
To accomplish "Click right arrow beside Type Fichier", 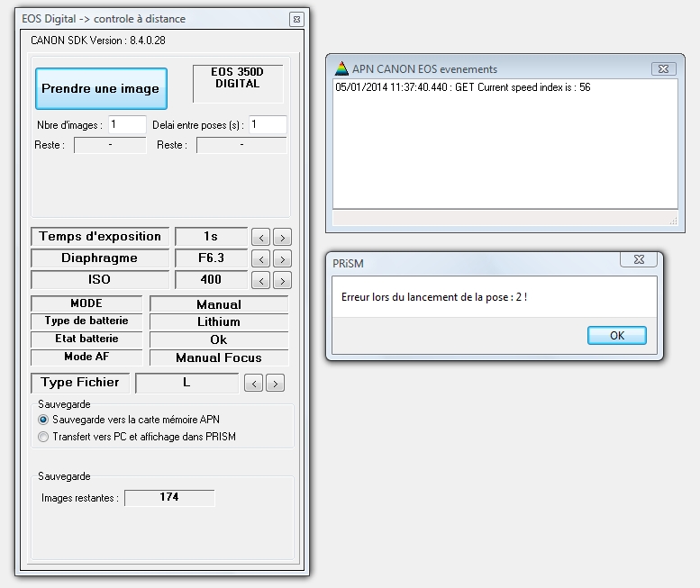I will click(x=275, y=384).
